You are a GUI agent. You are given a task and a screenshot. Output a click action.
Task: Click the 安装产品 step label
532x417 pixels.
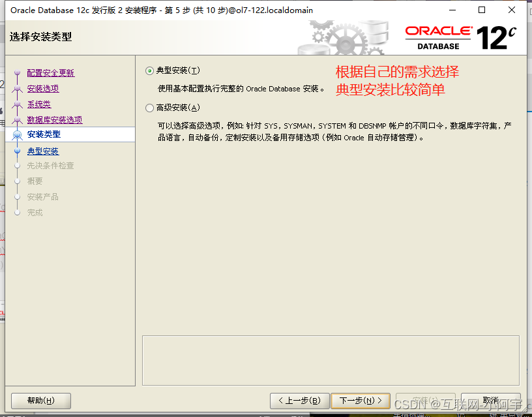42,197
